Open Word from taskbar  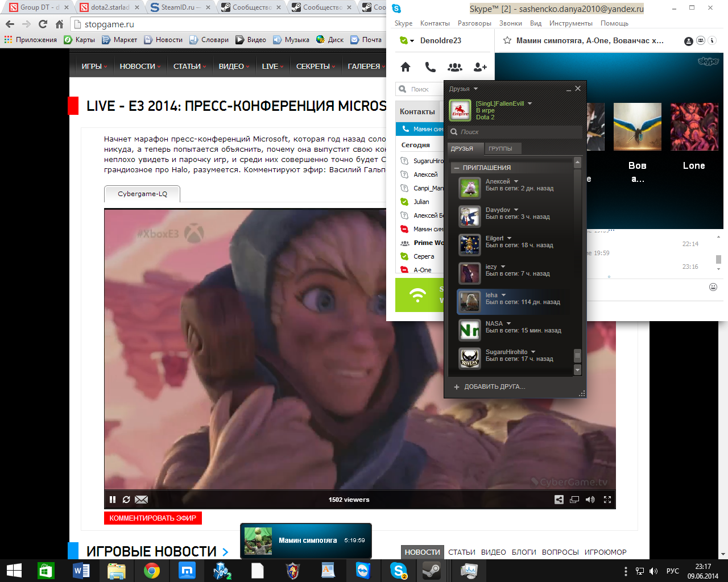point(81,571)
